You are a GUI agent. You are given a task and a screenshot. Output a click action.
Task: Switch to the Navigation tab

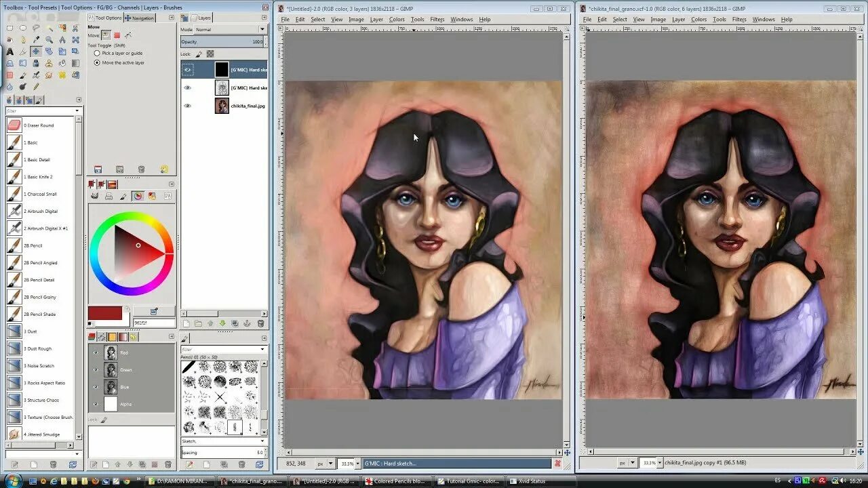click(x=140, y=18)
